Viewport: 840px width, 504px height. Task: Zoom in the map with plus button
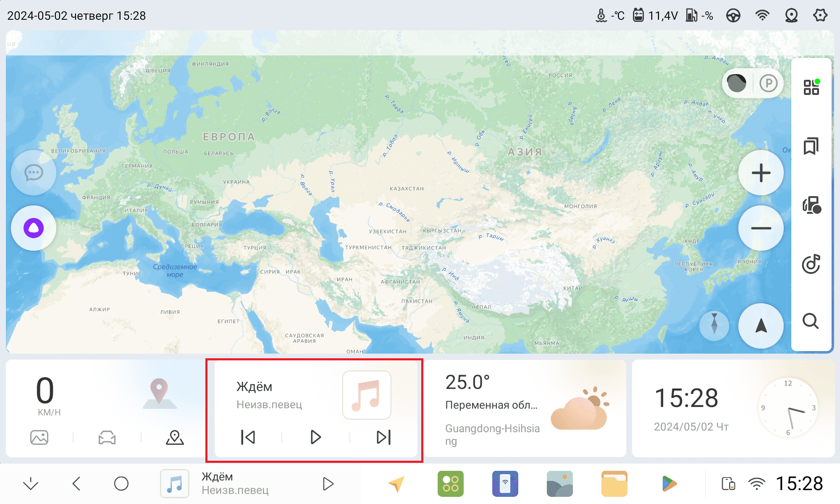(761, 173)
